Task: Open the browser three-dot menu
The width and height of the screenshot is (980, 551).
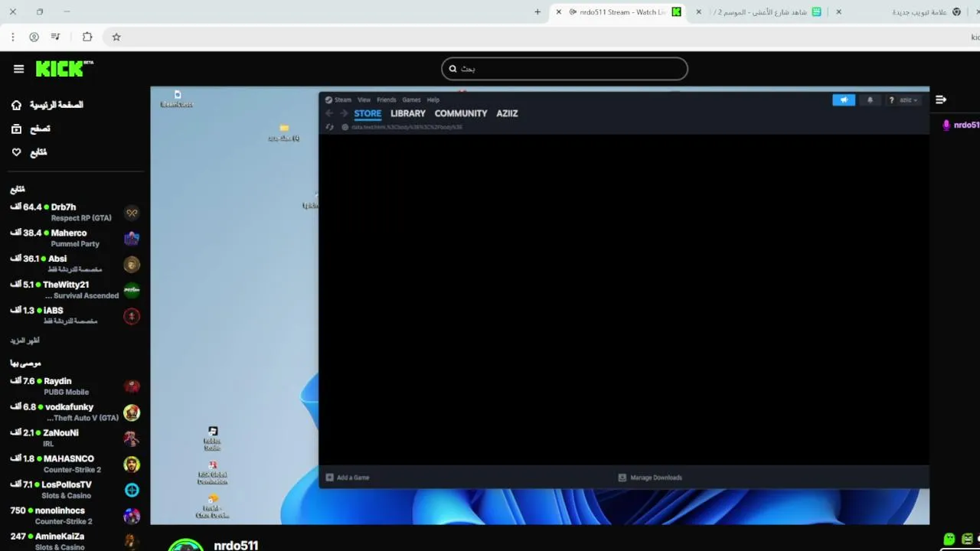Action: 13,37
